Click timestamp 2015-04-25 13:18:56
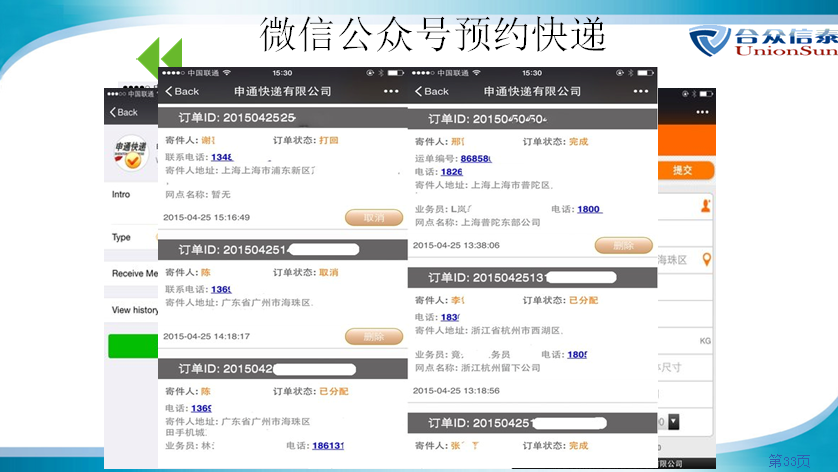 pos(456,391)
